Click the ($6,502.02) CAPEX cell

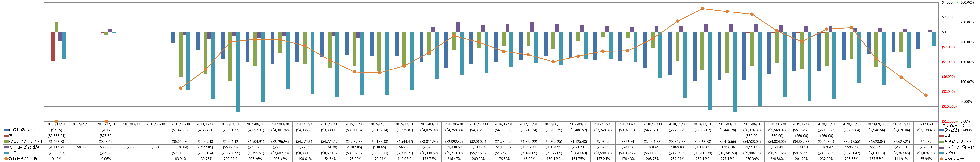coord(702,130)
